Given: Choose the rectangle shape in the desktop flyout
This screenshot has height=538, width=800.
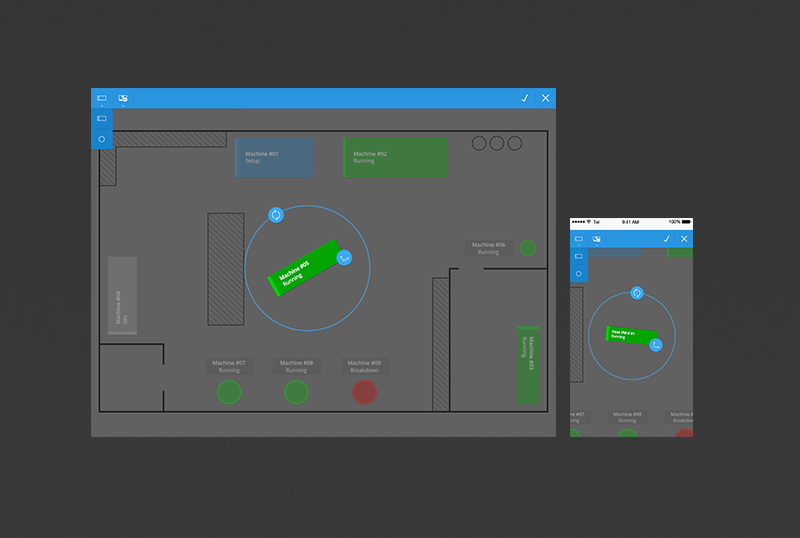Looking at the screenshot, I should (x=102, y=118).
